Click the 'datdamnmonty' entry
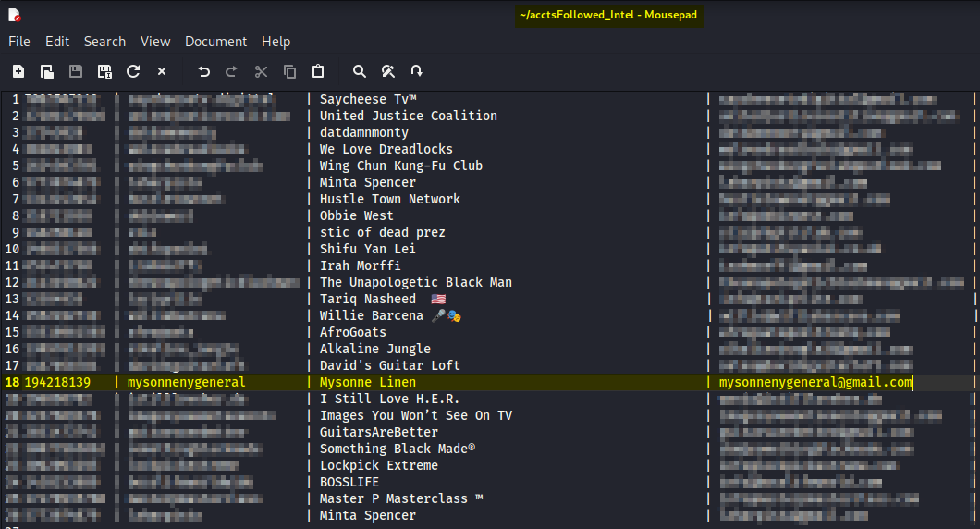Image resolution: width=980 pixels, height=529 pixels. (364, 132)
